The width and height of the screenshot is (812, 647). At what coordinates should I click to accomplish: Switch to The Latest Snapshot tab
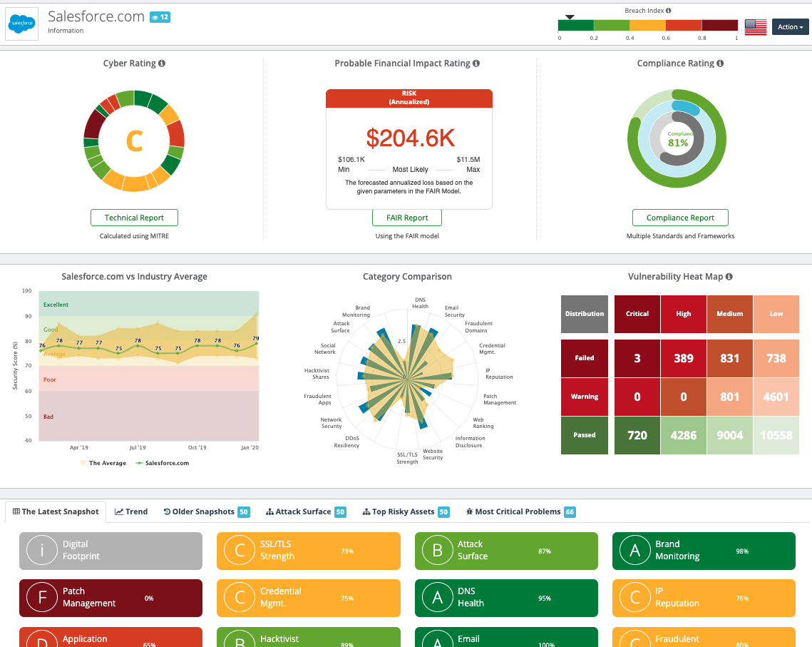[56, 511]
